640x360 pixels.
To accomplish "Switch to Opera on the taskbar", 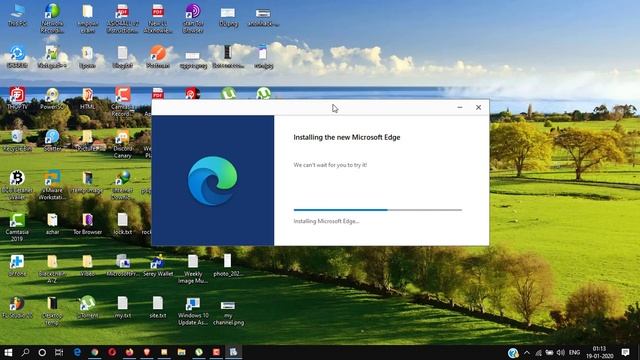I will click(112, 352).
